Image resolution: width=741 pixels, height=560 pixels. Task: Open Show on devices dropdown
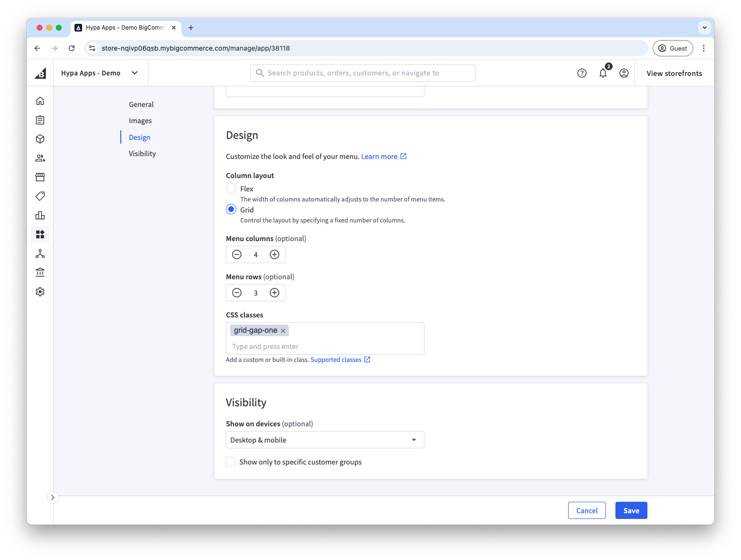(325, 440)
